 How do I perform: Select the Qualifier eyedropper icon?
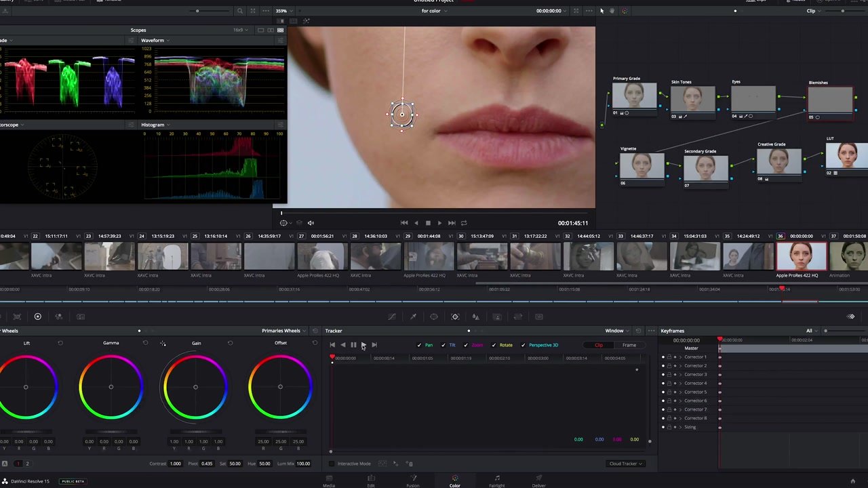(413, 317)
